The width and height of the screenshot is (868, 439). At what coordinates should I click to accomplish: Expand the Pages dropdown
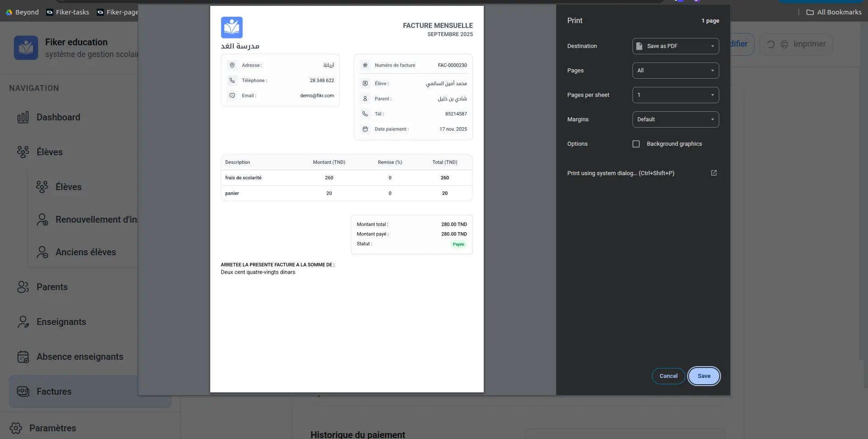click(x=675, y=71)
